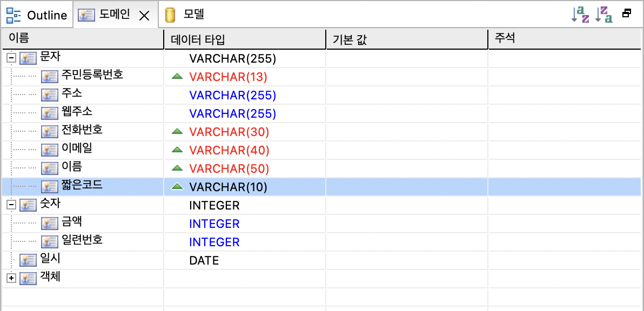Click the 기본 값 cell for 짧은코드
Screen dimensions: 644x311
(x=407, y=187)
